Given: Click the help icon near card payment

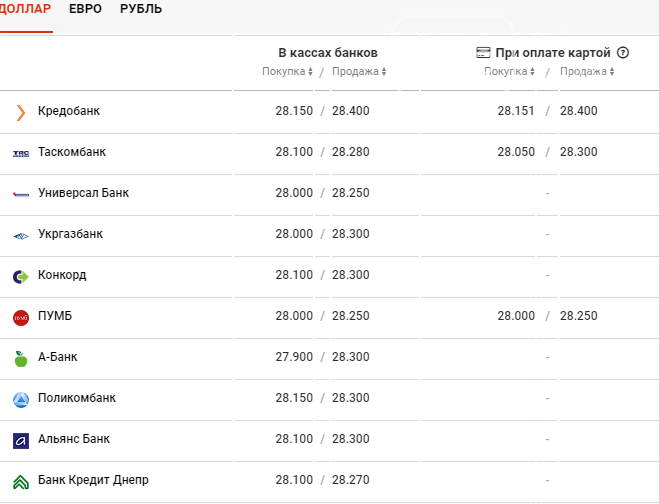Looking at the screenshot, I should tap(623, 53).
